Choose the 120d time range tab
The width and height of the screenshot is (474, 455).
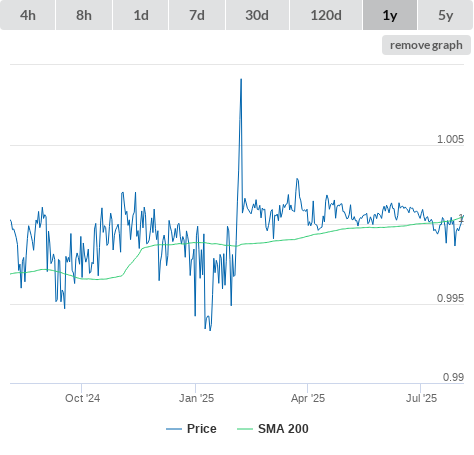pos(326,15)
